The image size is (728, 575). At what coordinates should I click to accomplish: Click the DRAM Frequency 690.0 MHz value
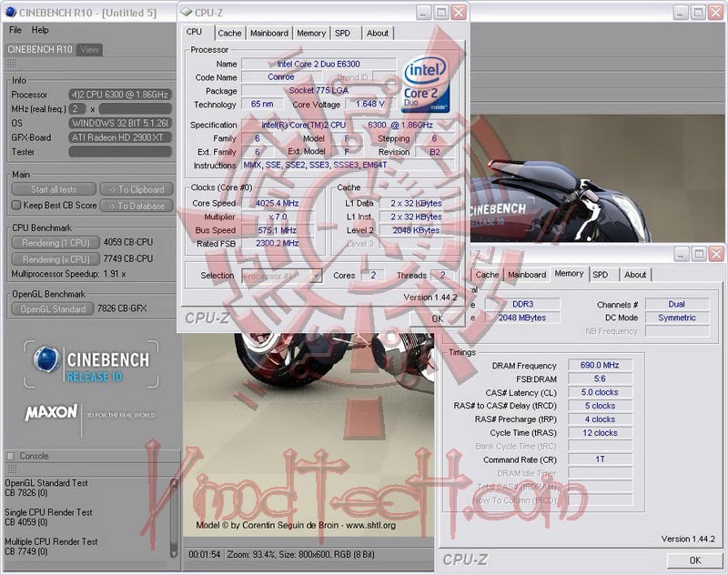tap(600, 365)
